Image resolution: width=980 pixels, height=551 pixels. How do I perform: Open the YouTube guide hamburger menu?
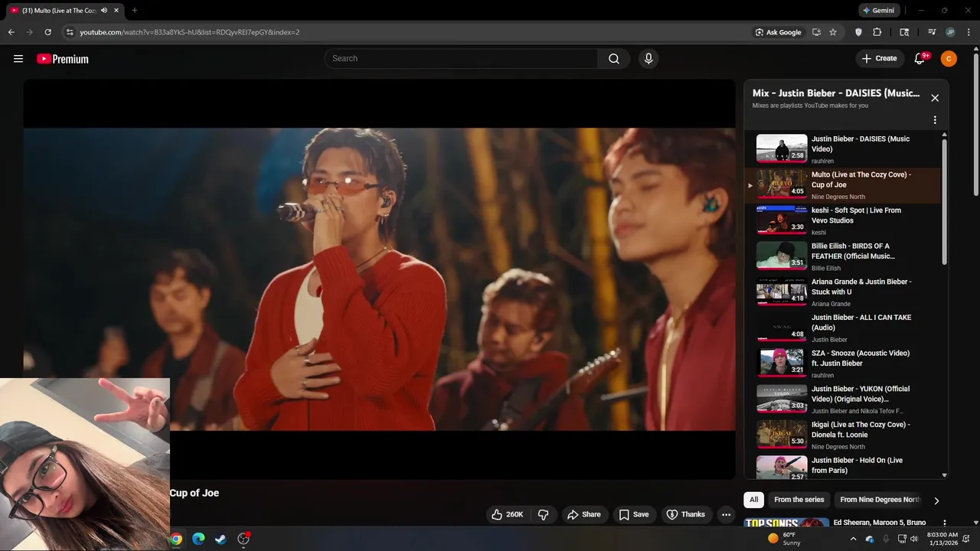pyautogui.click(x=18, y=59)
